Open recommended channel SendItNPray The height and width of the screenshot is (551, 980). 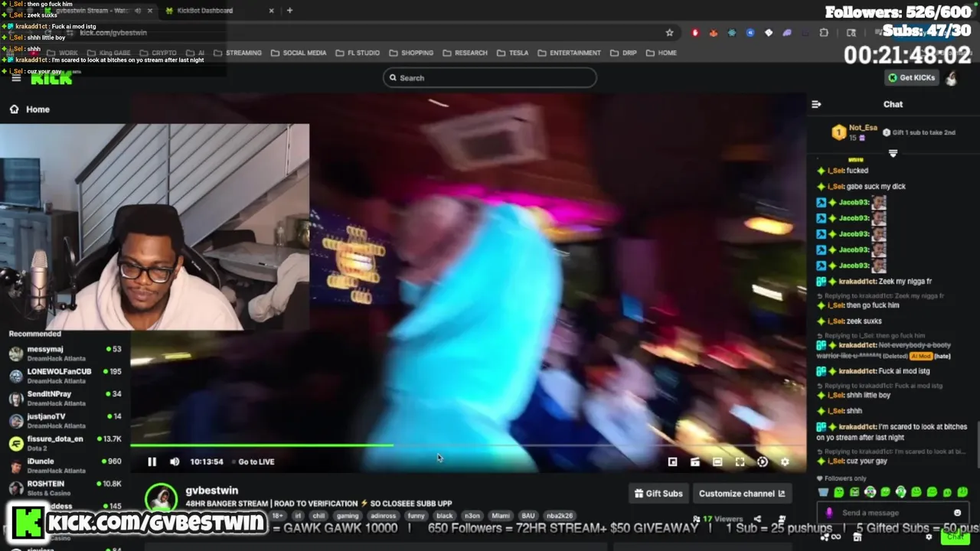pyautogui.click(x=65, y=398)
